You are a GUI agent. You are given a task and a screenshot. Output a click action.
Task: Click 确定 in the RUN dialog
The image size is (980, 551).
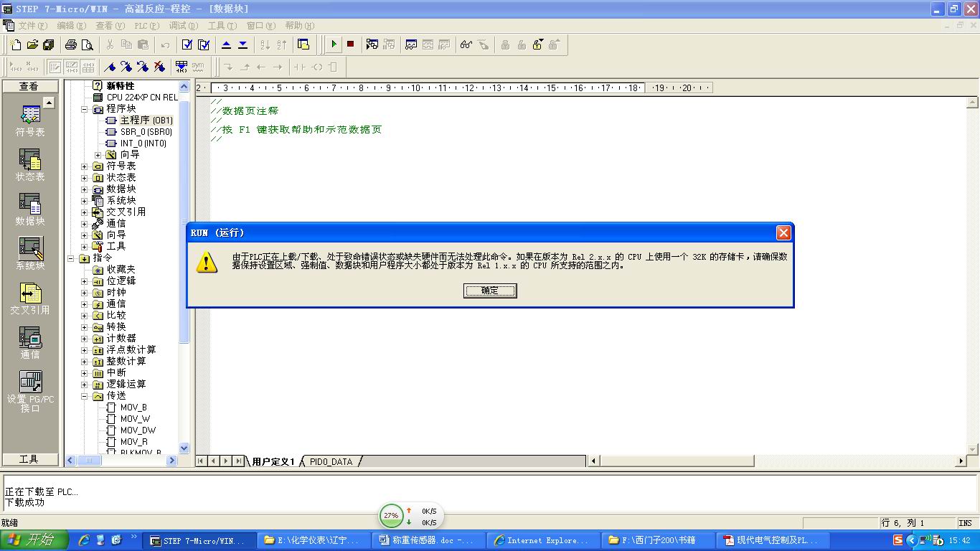click(x=490, y=291)
